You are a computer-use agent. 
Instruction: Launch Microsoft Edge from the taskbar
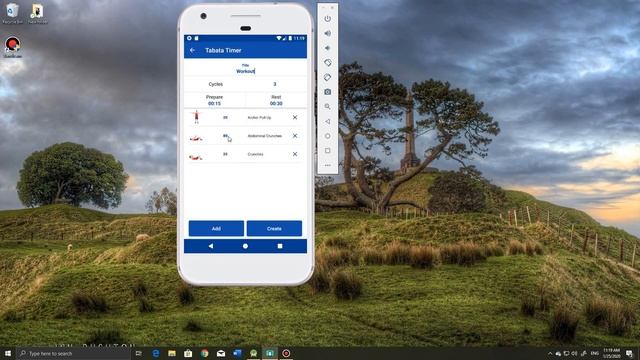click(156, 353)
